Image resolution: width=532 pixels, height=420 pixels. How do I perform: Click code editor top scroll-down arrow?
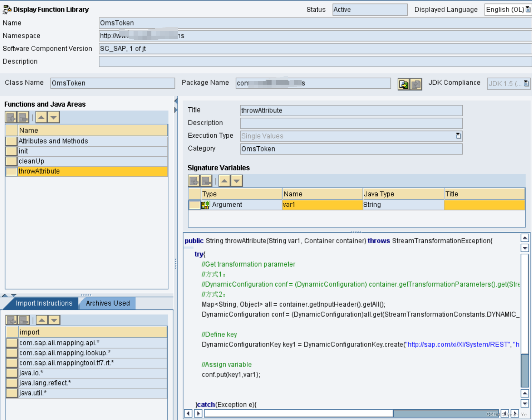(525, 248)
